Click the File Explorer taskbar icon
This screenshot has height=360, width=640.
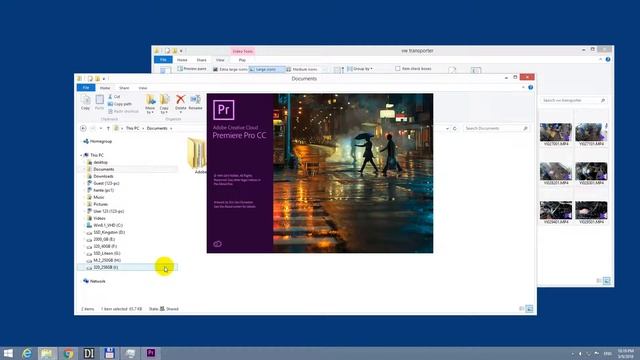coord(47,353)
